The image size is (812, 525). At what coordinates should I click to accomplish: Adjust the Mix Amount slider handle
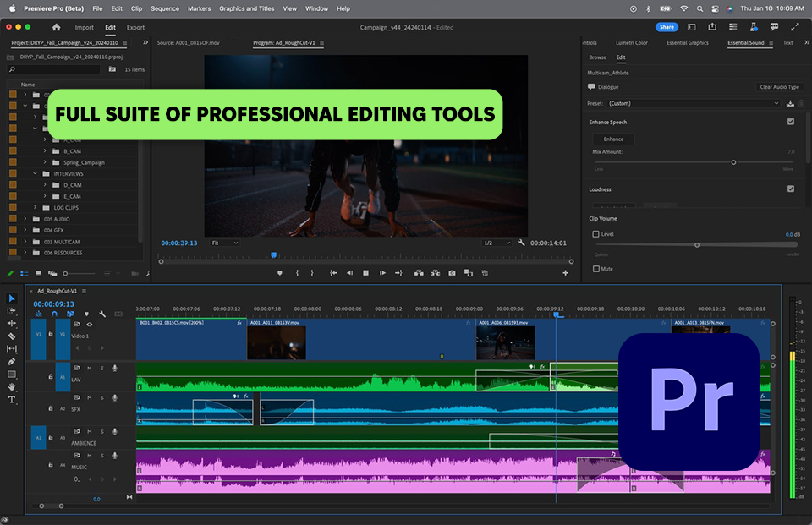click(733, 162)
